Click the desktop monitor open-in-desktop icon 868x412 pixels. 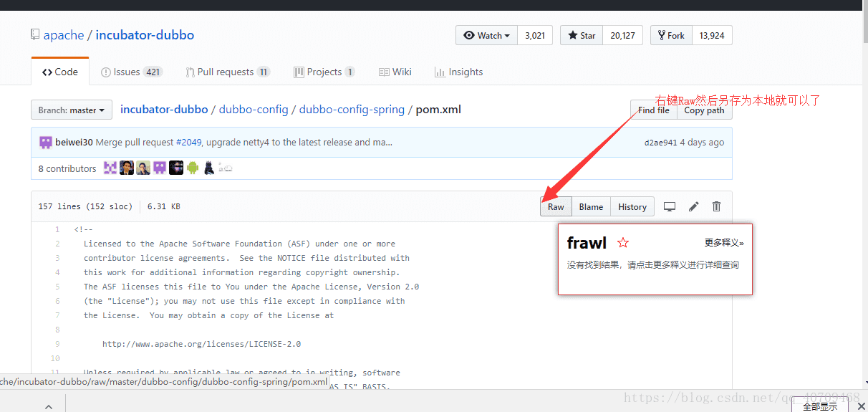pos(670,206)
